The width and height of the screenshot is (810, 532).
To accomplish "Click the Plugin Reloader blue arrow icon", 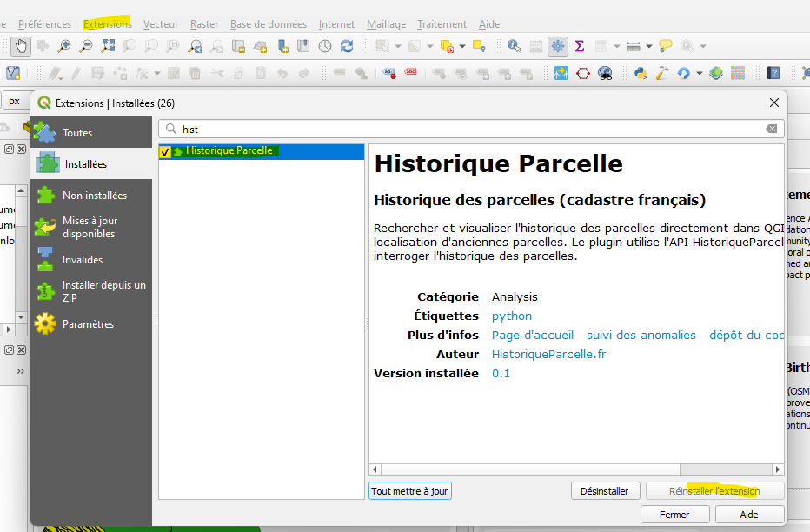I will click(683, 73).
